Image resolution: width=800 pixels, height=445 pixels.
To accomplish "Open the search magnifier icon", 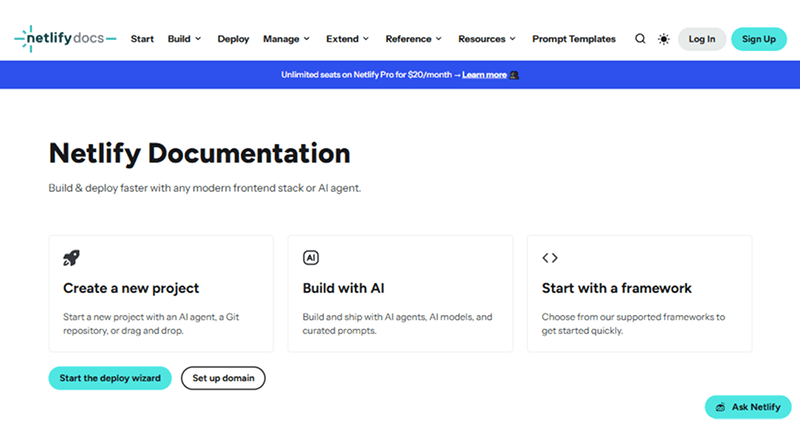I will [640, 39].
